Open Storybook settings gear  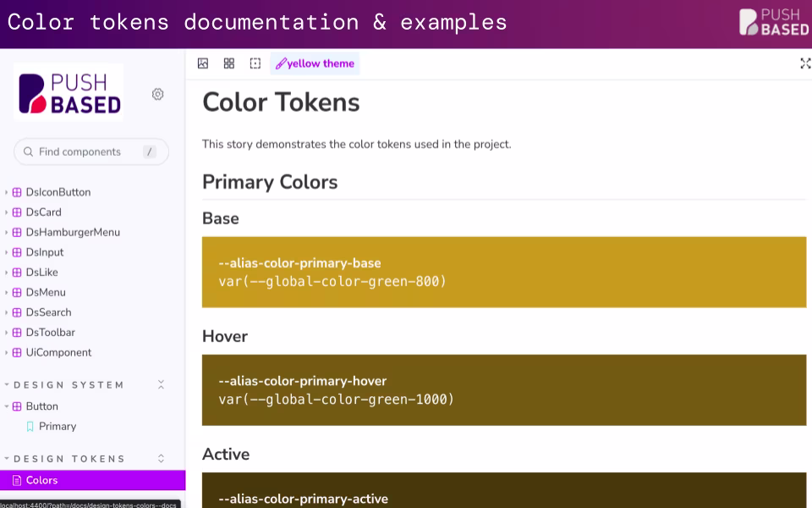click(158, 94)
